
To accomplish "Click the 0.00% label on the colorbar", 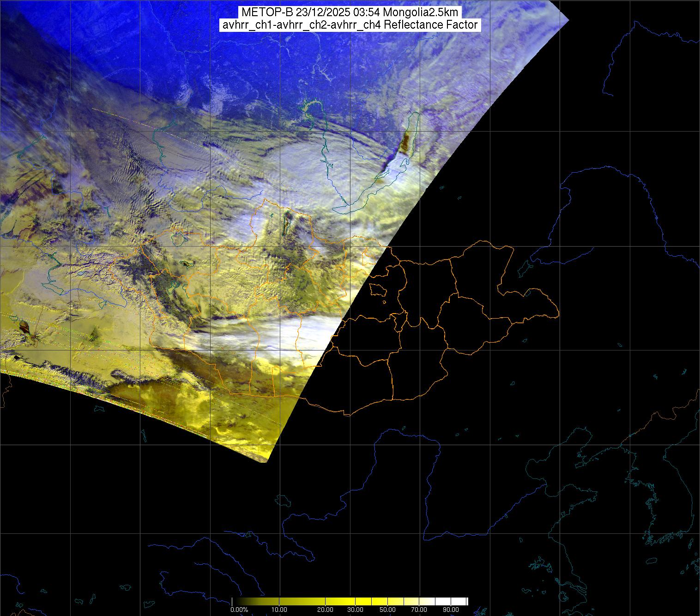I will pyautogui.click(x=240, y=610).
